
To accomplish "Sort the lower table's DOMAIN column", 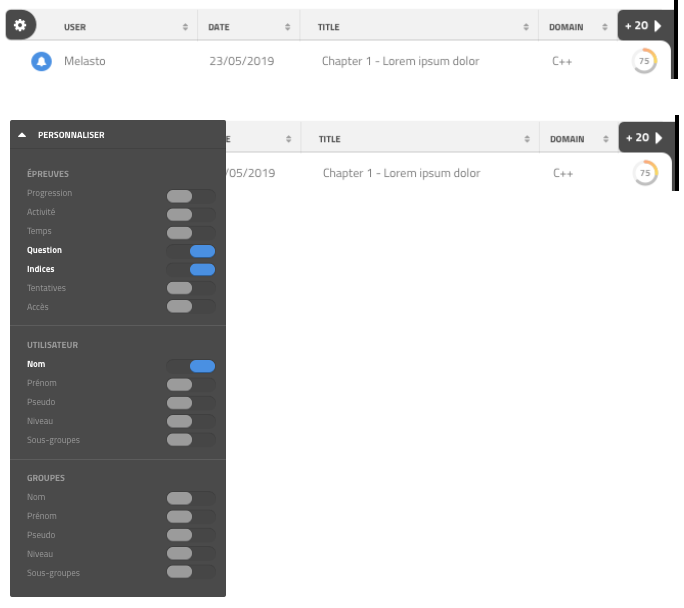I will pos(605,139).
